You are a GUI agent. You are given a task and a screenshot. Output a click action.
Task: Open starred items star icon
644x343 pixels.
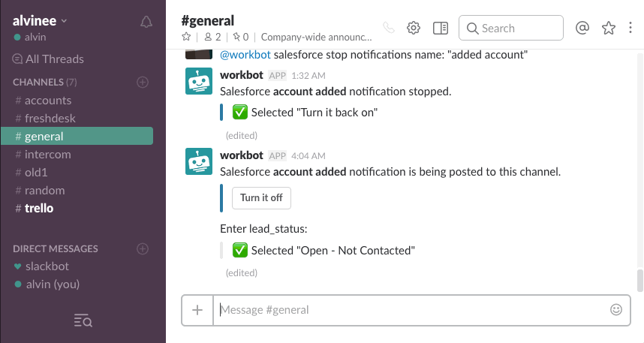pyautogui.click(x=609, y=28)
